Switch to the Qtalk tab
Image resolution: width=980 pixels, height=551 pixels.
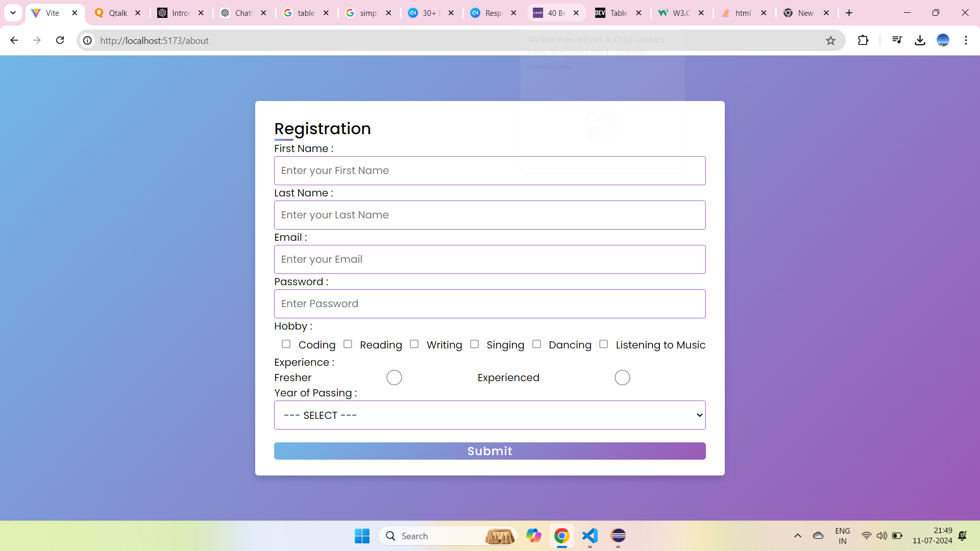click(x=117, y=13)
